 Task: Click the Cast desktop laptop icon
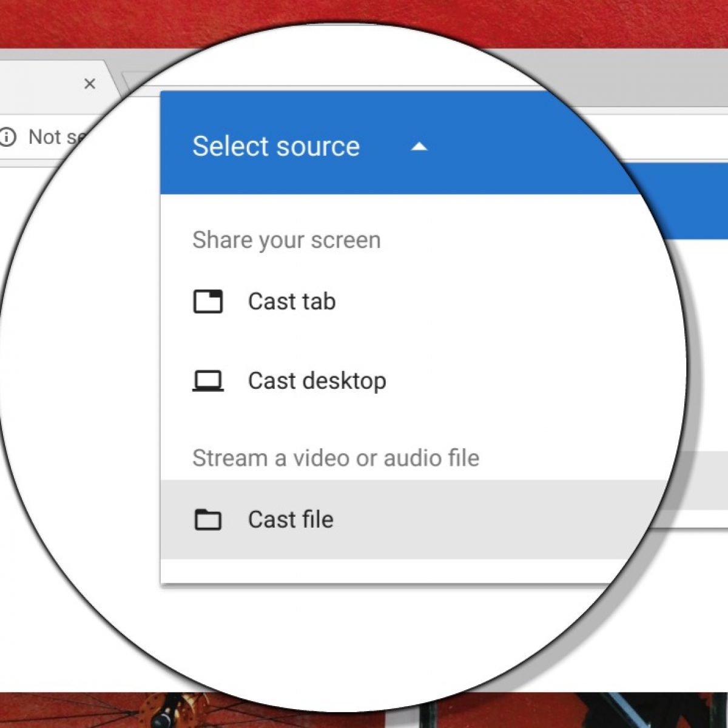pos(207,381)
